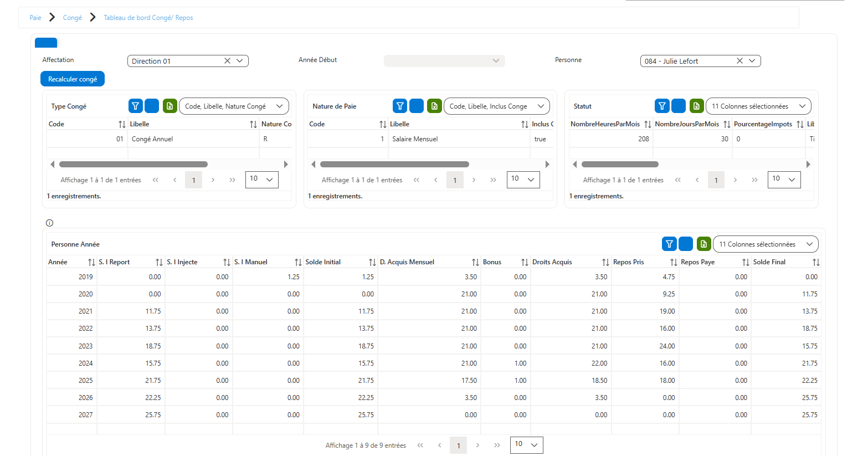The height and width of the screenshot is (456, 868).
Task: Open Statut 11 Colonnes sélectionnées dropdown
Action: tap(758, 106)
